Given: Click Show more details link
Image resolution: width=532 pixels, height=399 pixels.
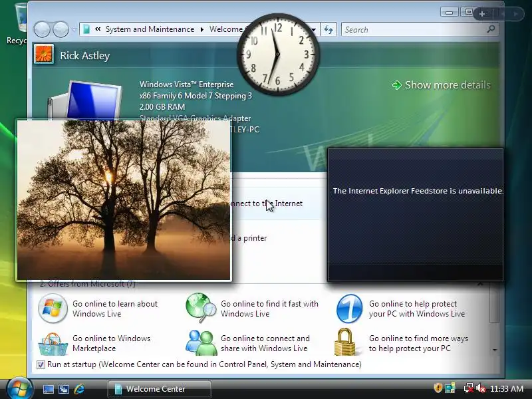Looking at the screenshot, I should coord(448,85).
